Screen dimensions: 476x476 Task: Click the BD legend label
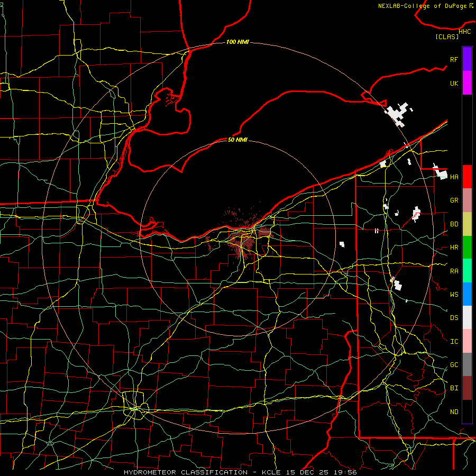click(x=454, y=224)
